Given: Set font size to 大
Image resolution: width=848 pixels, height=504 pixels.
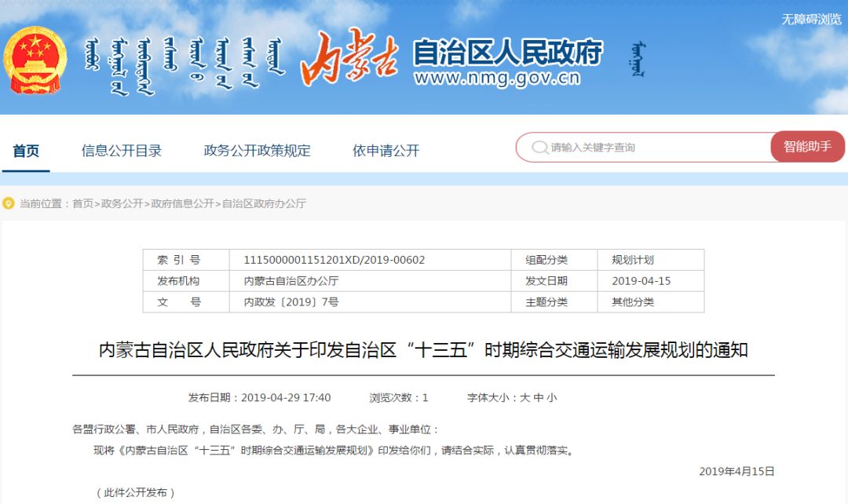Looking at the screenshot, I should point(525,397).
